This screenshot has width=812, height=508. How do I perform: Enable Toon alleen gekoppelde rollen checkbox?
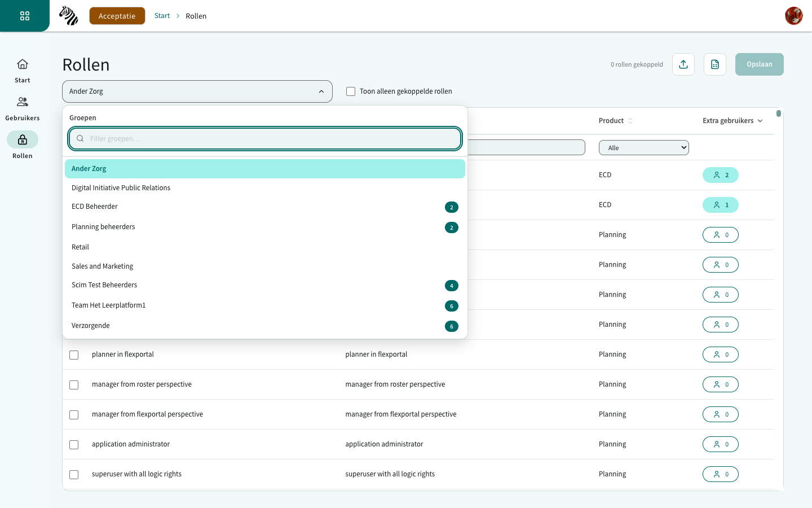point(351,91)
